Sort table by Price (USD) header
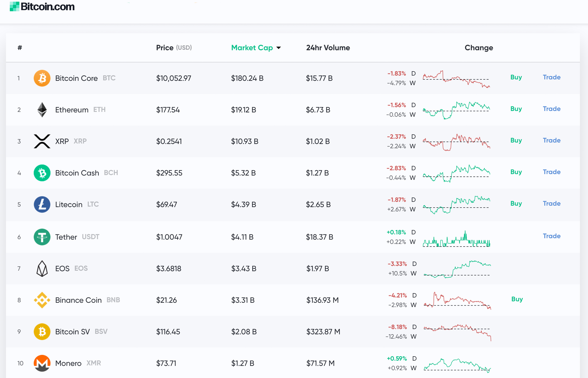The width and height of the screenshot is (588, 378). (174, 48)
